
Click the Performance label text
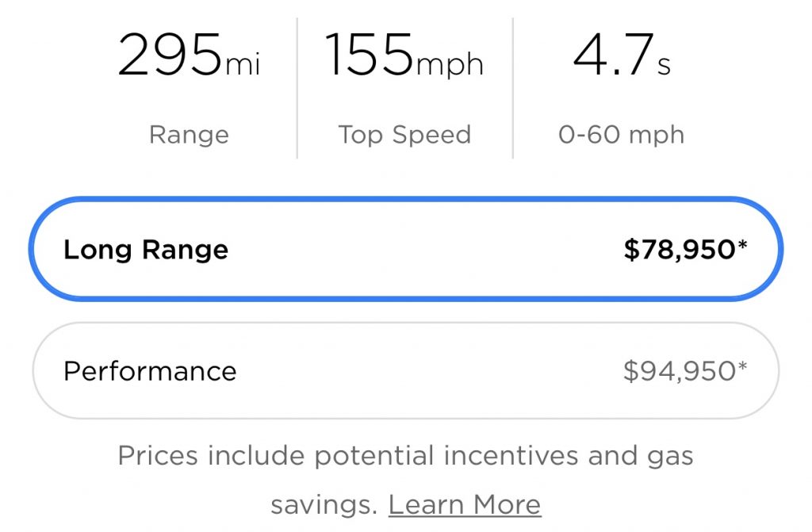(x=150, y=371)
